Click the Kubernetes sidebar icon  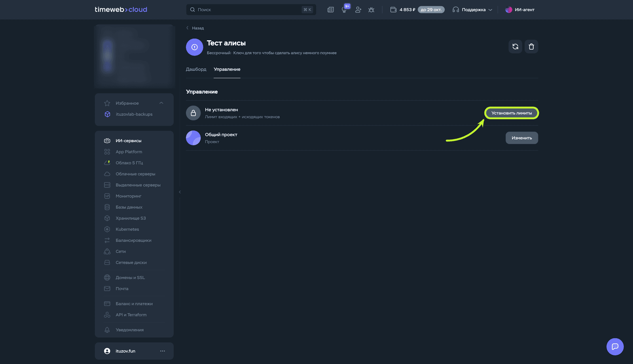click(x=107, y=229)
